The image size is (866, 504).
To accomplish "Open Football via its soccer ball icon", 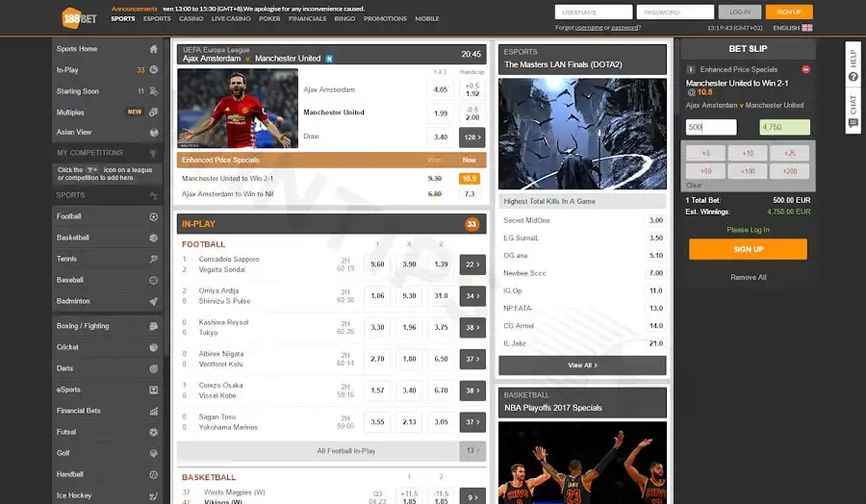I will pyautogui.click(x=154, y=216).
